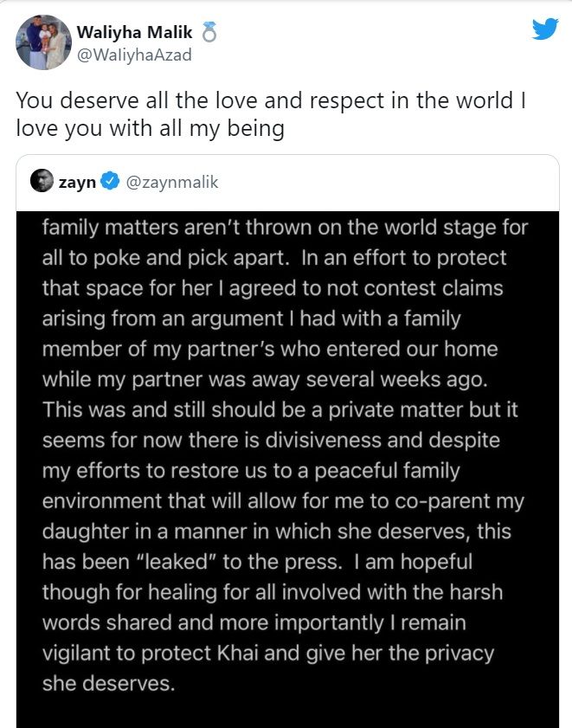Visit the @WaliyhaAzad handle
Screen dimensions: 572x728
click(x=134, y=55)
